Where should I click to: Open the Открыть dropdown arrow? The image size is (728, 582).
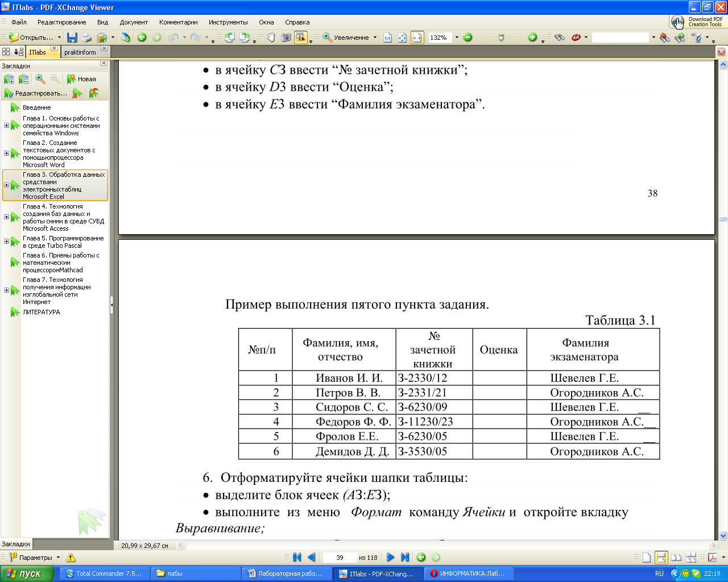59,38
